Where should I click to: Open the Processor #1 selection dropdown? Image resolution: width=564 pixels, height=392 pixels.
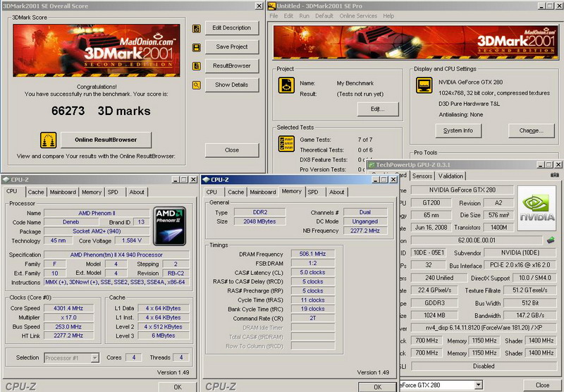[95, 358]
